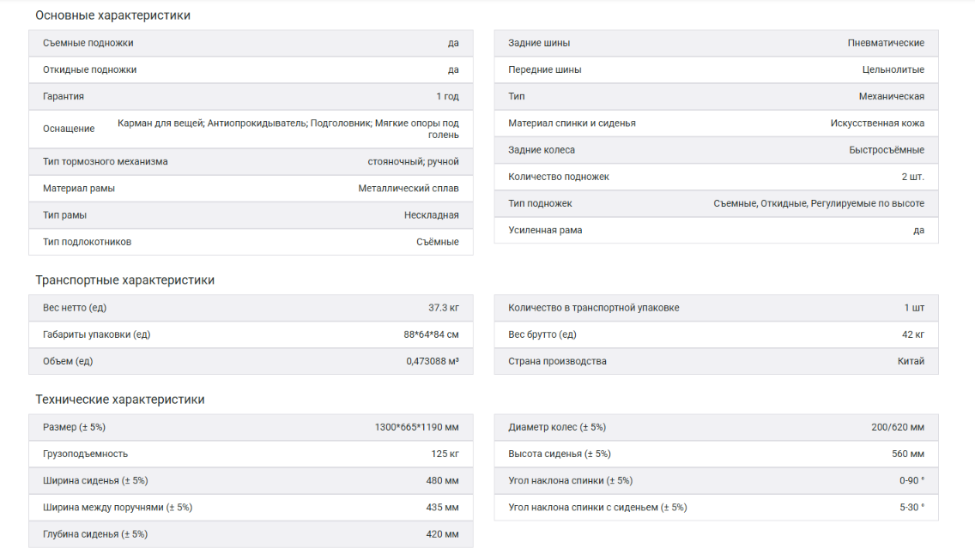This screenshot has width=975, height=560.
Task: Click the "Глубина сиденья (± 5%)" row label
Action: (x=95, y=534)
